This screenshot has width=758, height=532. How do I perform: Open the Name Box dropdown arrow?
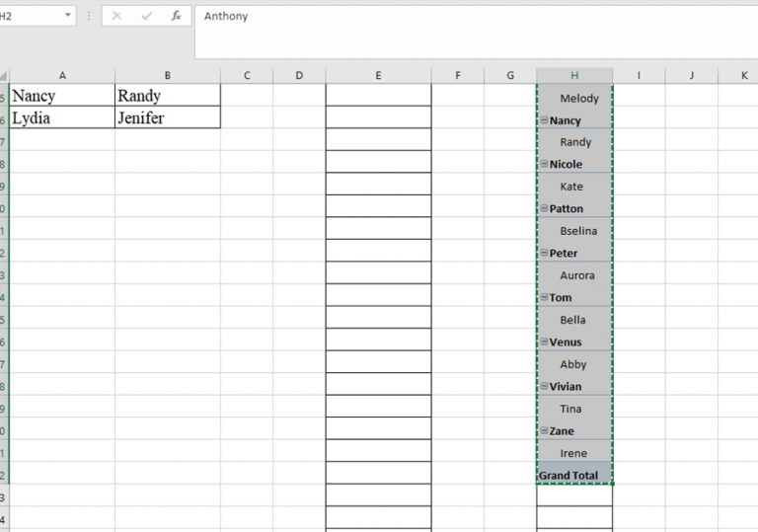click(x=68, y=16)
